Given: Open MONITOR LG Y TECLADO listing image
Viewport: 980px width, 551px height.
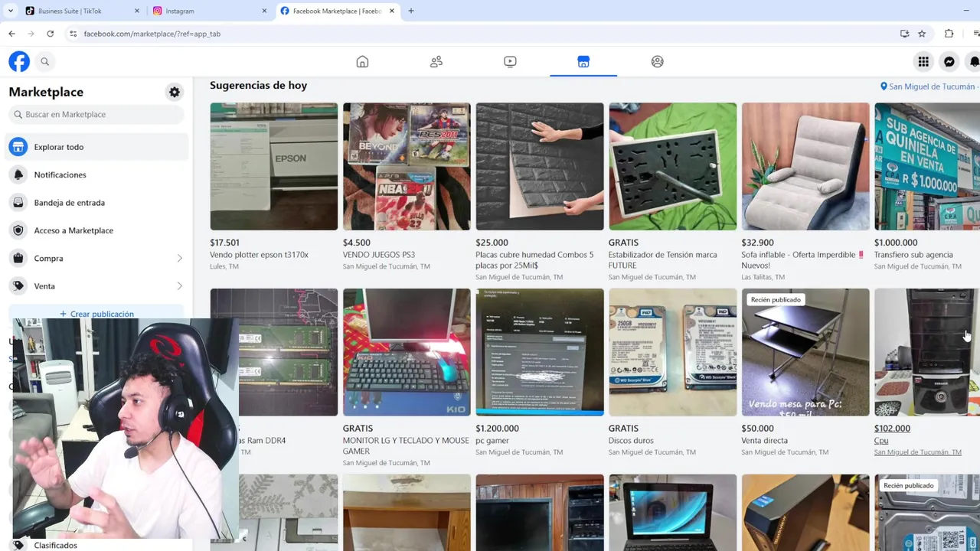Looking at the screenshot, I should 407,352.
